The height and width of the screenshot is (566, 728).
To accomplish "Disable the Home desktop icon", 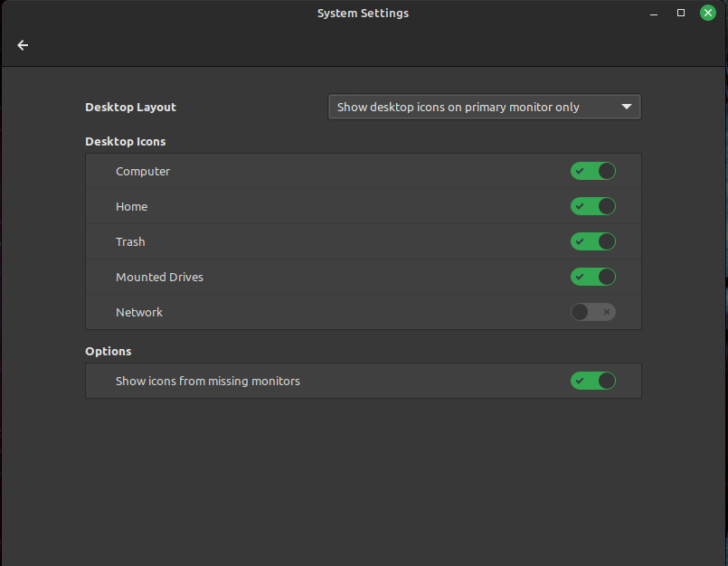I will pos(593,207).
